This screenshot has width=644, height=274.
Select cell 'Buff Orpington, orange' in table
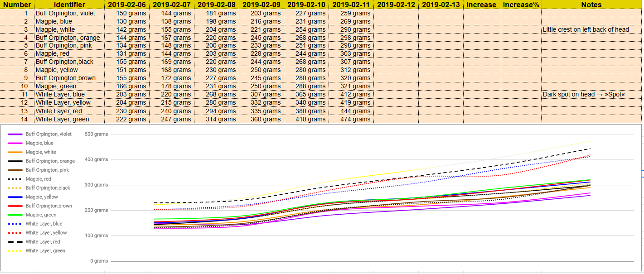[x=69, y=38]
